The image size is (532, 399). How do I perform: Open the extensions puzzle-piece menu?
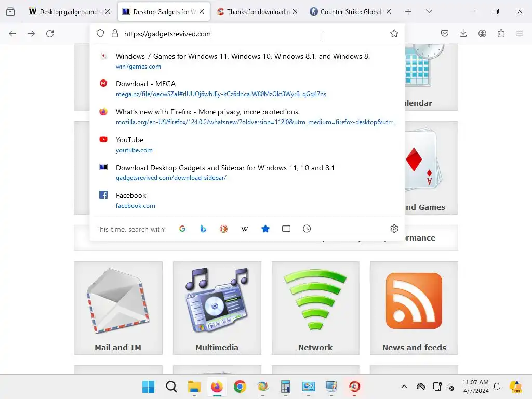pos(501,33)
